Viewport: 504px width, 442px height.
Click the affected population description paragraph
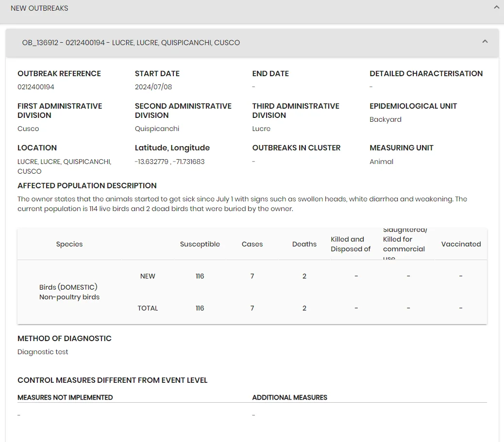[242, 204]
